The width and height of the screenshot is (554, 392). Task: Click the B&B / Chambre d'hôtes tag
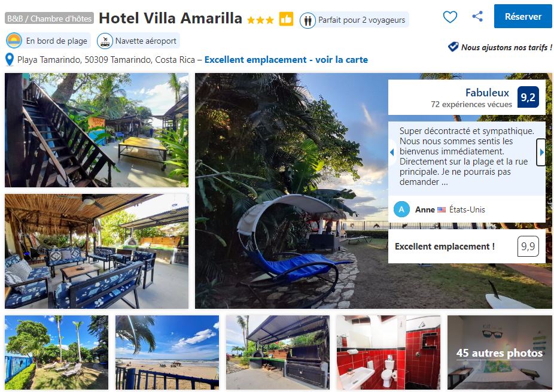click(x=49, y=19)
